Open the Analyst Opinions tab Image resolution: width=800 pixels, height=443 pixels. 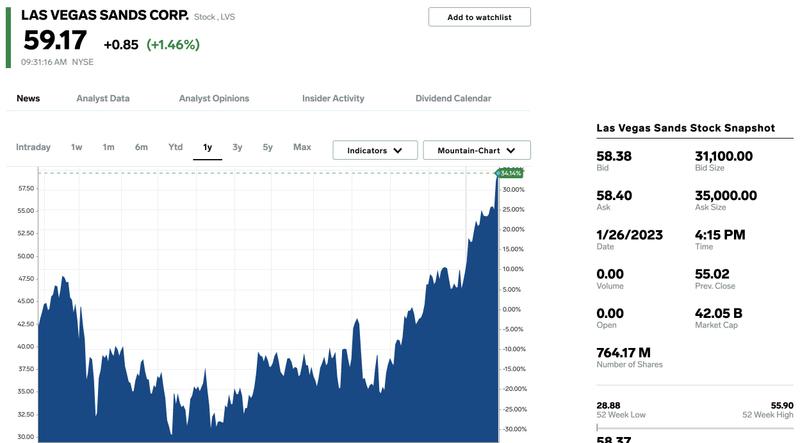(214, 98)
